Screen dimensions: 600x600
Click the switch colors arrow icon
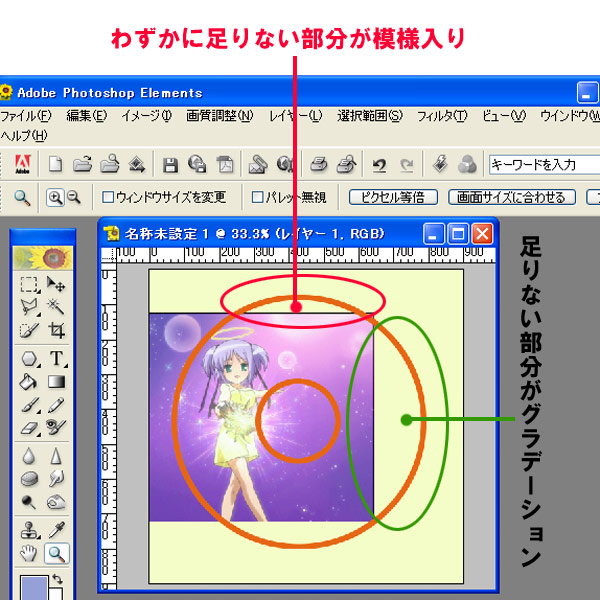[57, 579]
